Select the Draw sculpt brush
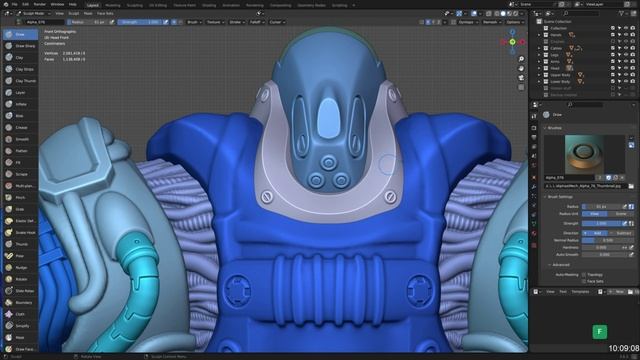 [20, 34]
